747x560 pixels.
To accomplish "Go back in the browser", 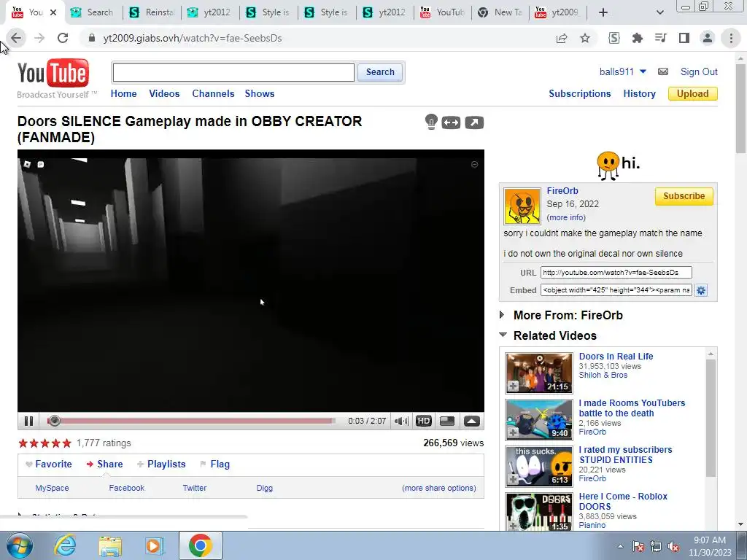I will pyautogui.click(x=16, y=38).
